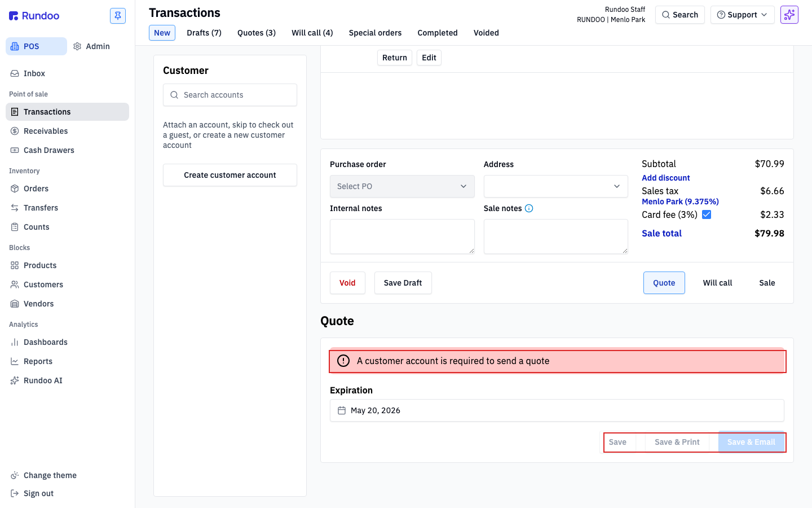Click the Sale notes info icon
Image resolution: width=812 pixels, height=508 pixels.
pyautogui.click(x=529, y=208)
